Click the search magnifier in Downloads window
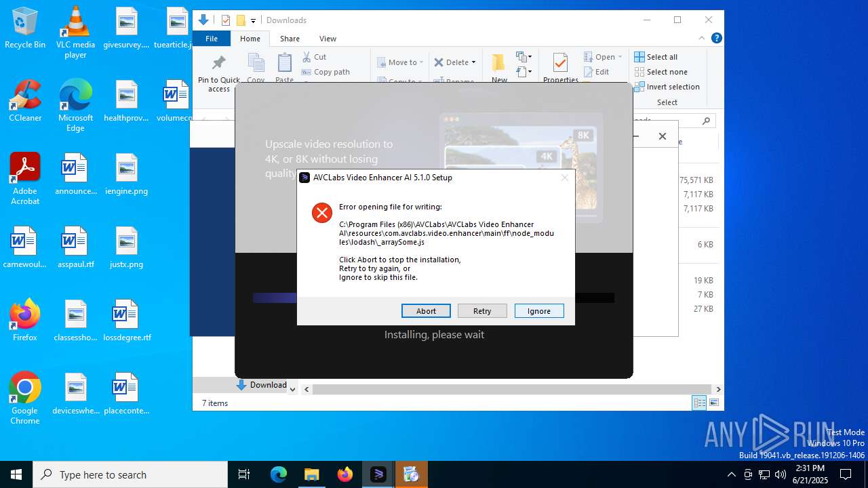Viewport: 868px width, 488px height. (706, 121)
